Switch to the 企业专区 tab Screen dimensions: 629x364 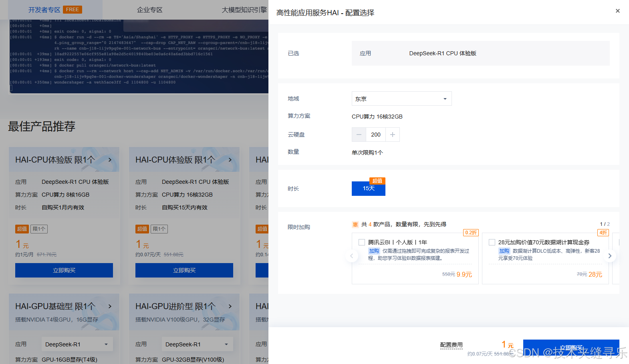(x=150, y=10)
